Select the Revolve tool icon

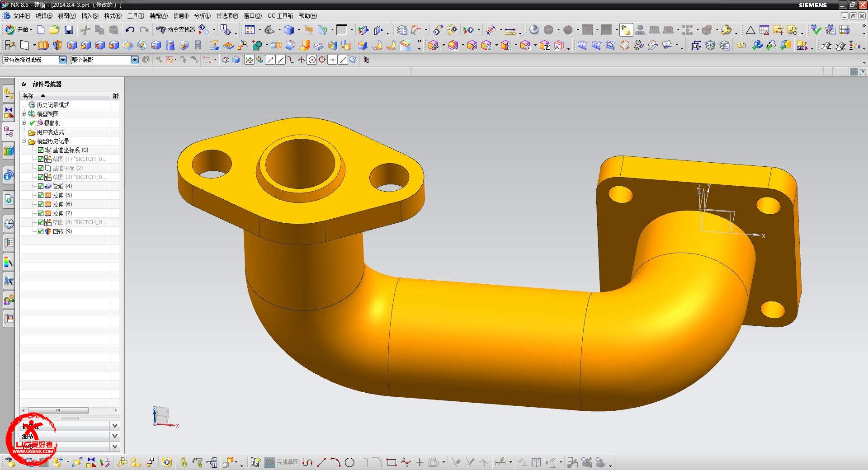click(x=57, y=45)
